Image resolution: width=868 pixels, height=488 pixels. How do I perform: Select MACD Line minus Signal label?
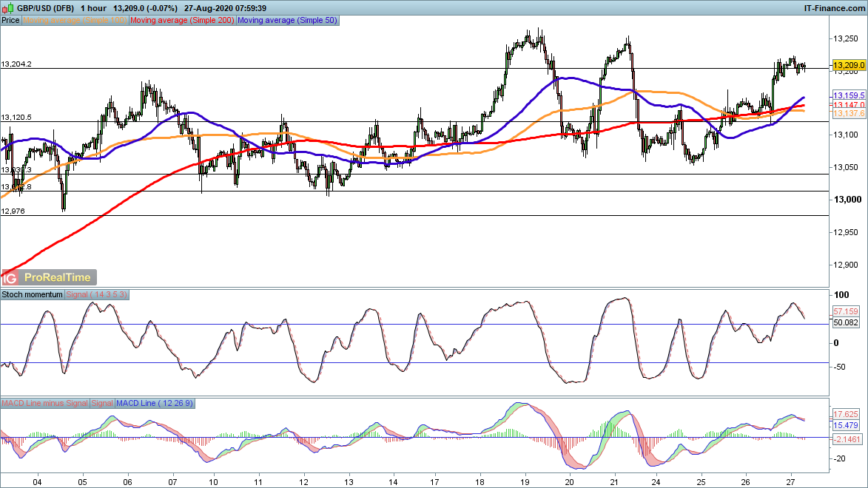[45, 404]
